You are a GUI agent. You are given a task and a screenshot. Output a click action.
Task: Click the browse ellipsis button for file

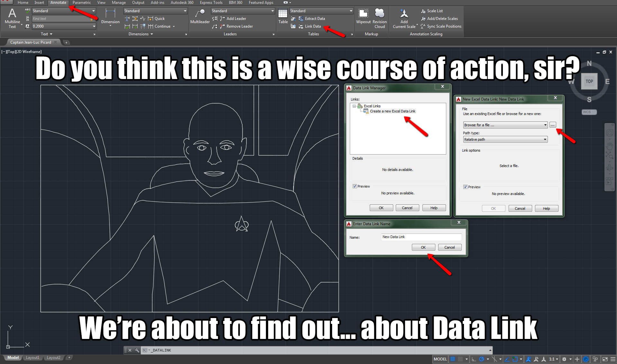[x=552, y=125]
